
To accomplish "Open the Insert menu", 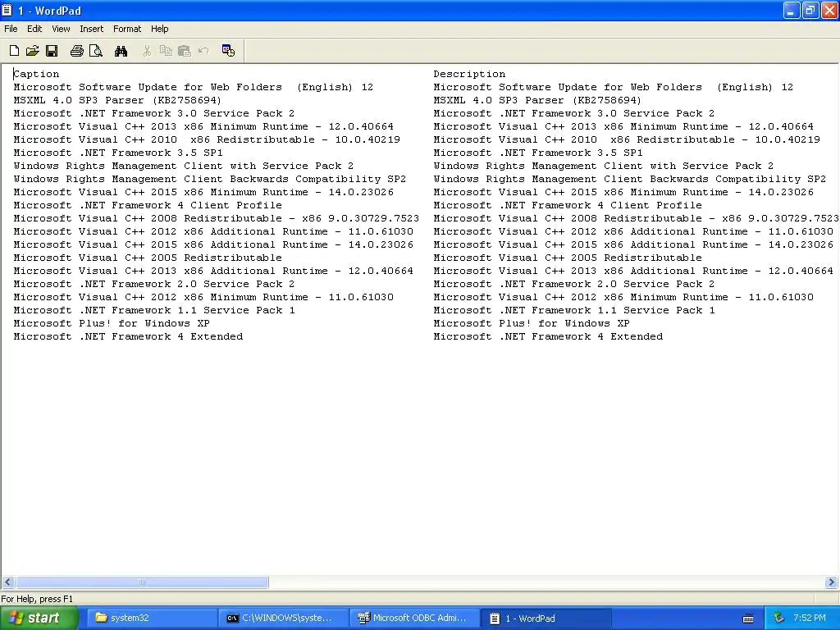I will (x=92, y=29).
